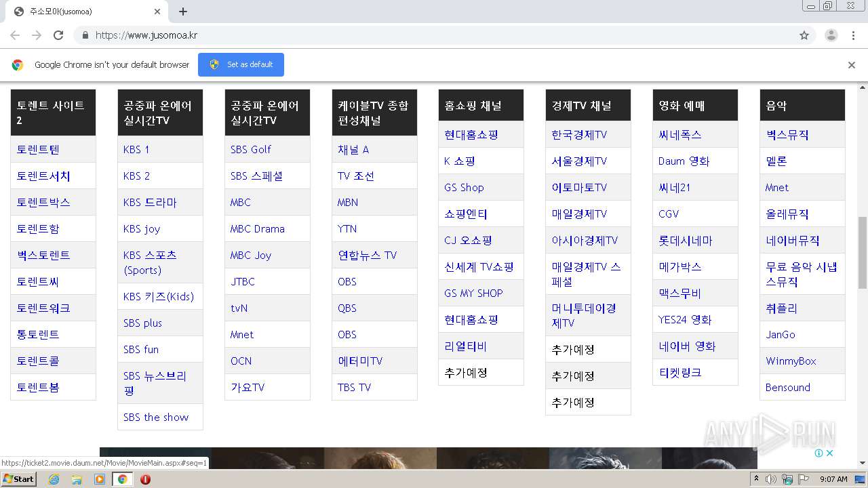
Task: Open the 토렌트박스 link
Action: (43, 202)
